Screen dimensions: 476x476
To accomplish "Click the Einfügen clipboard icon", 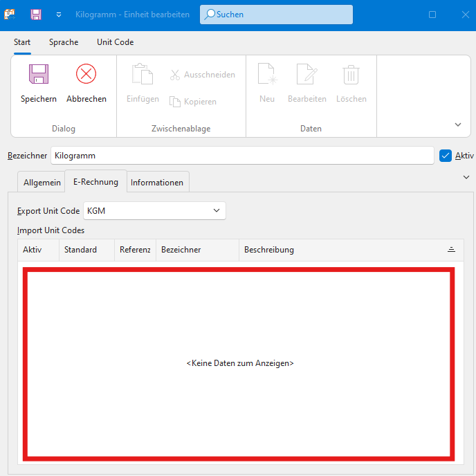I will tap(143, 75).
